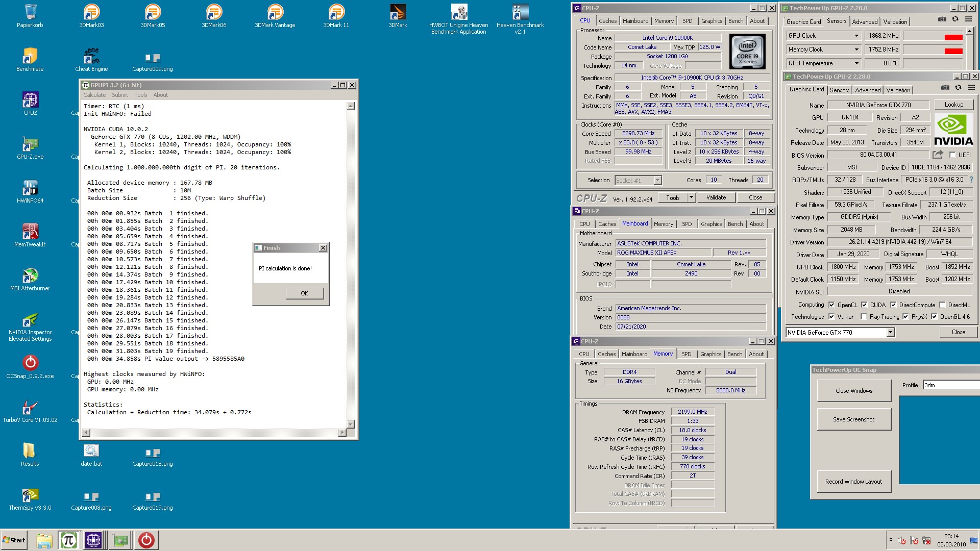This screenshot has height=551, width=980.
Task: Click the BIOS version share/export icon
Action: click(x=938, y=154)
